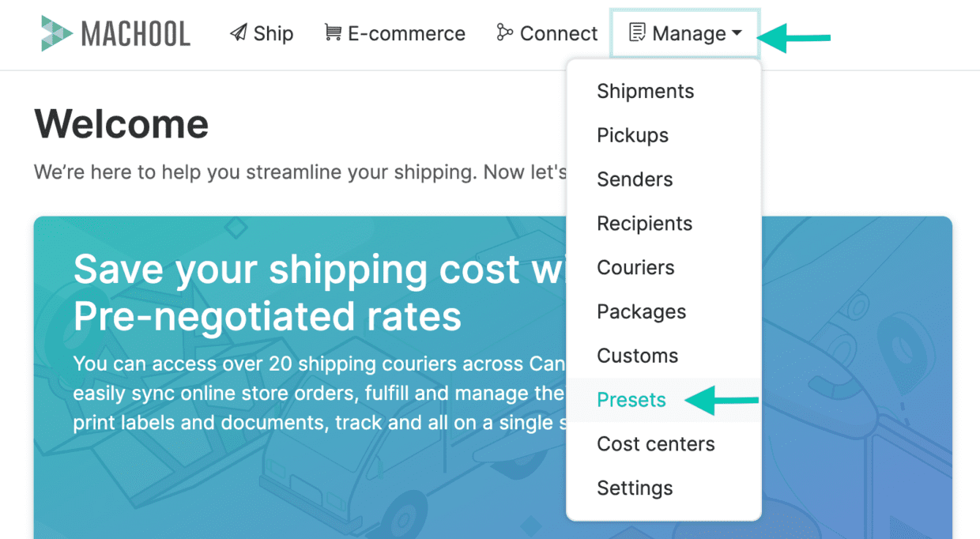Open the E-commerce section

tap(394, 32)
